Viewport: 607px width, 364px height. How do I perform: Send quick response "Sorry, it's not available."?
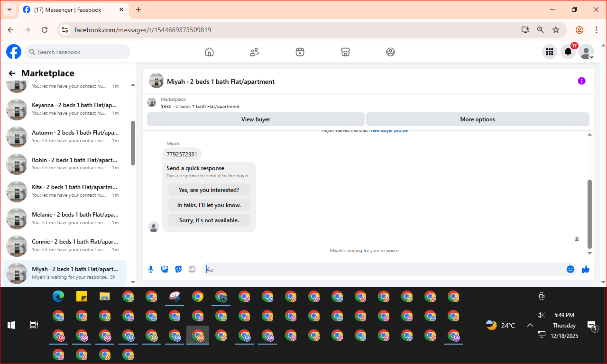point(209,220)
